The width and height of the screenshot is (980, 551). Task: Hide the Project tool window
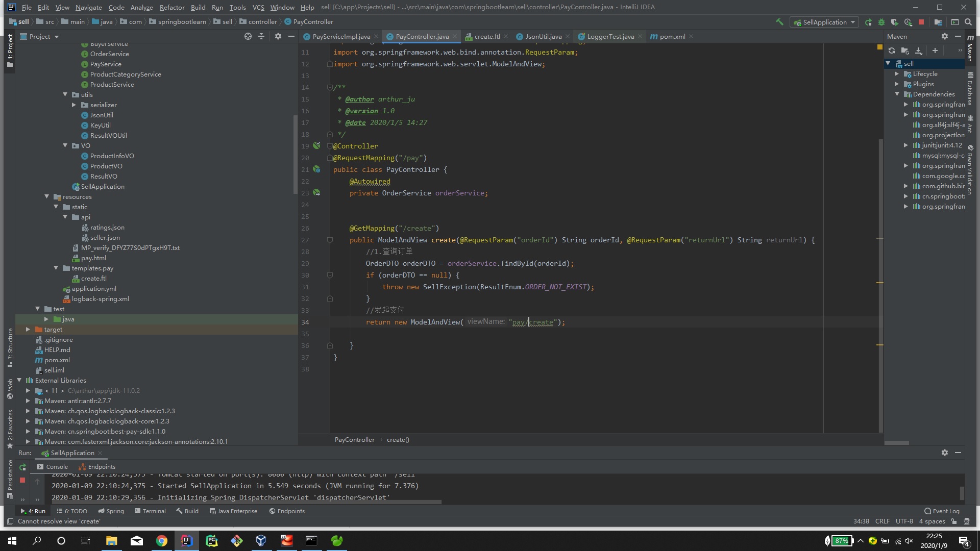(291, 36)
